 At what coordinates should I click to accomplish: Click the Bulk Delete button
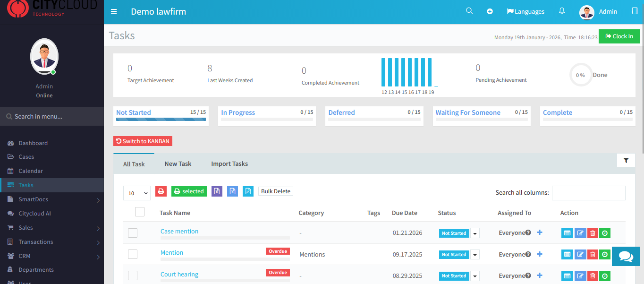tap(276, 191)
